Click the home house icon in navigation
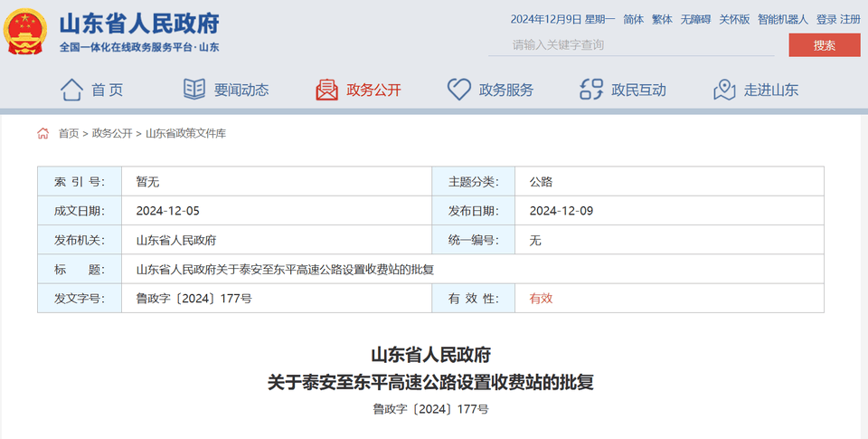Viewport: 868px width, 439px height. pos(71,90)
